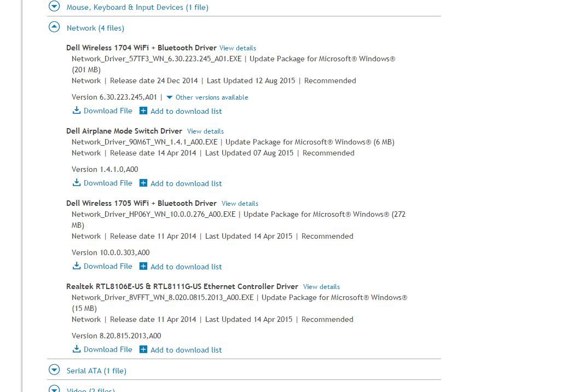The image size is (562, 392).
Task: Select file name Network_Driver_90M6T_WN_1.4.1_A00.EXE
Action: point(144,142)
